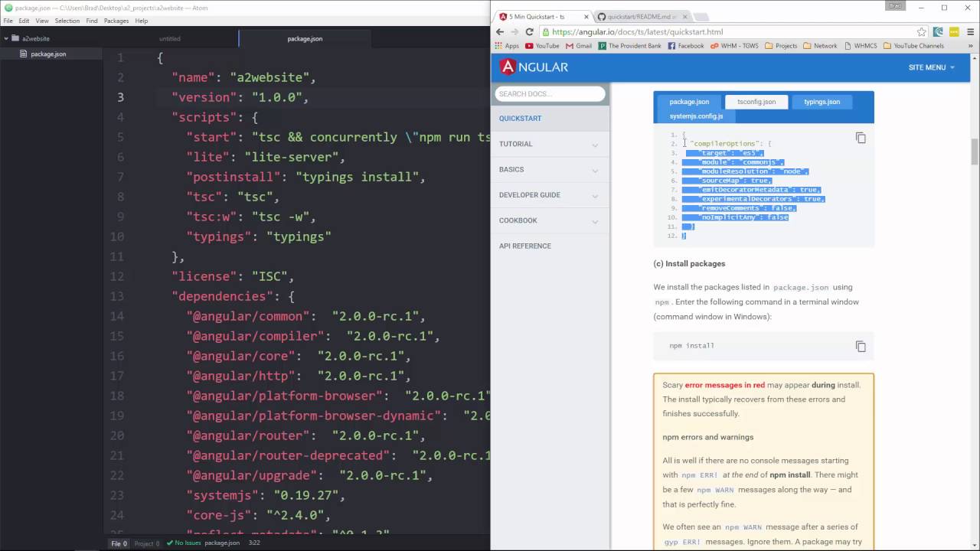
Task: Open the Atom Find menu
Action: [92, 21]
